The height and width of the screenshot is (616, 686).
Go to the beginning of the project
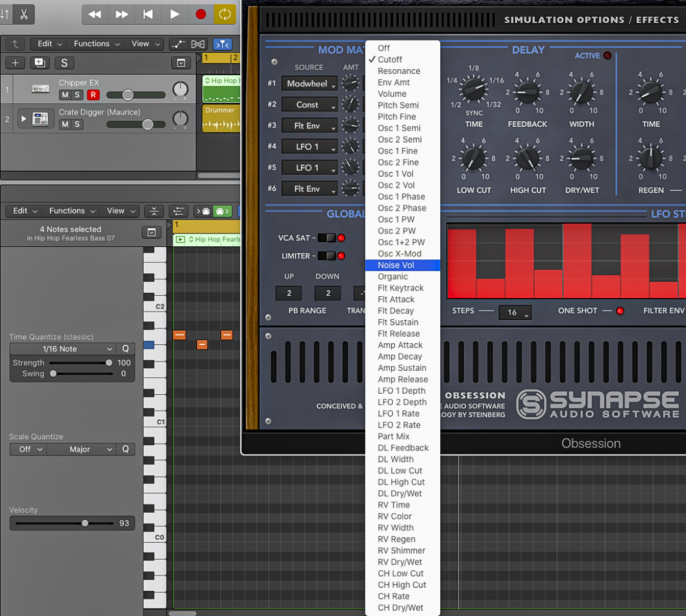click(148, 15)
